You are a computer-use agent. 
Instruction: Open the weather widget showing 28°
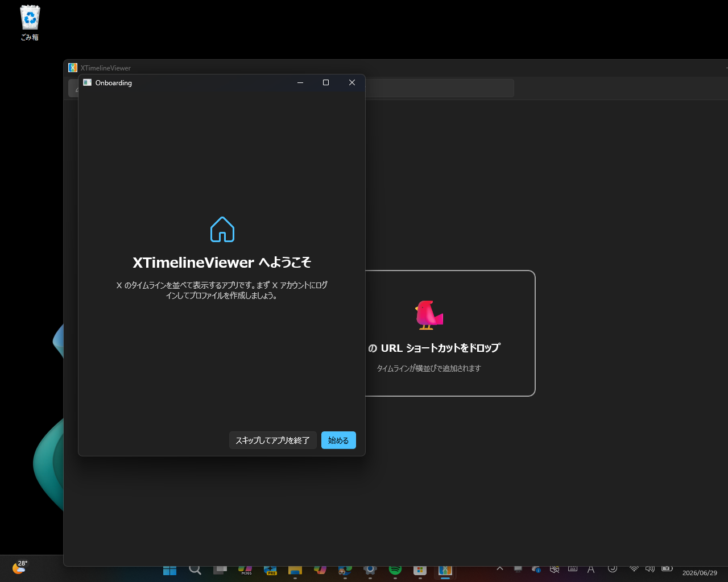click(20, 567)
